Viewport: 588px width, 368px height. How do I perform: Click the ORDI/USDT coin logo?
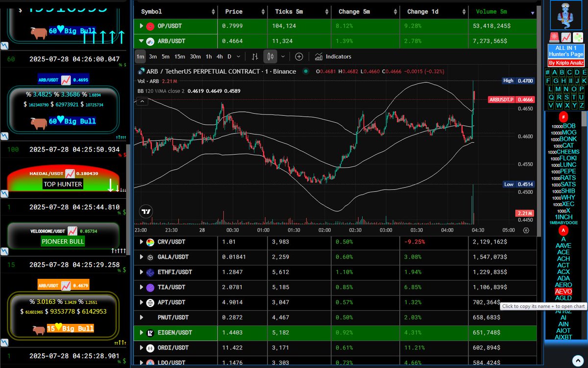(150, 348)
